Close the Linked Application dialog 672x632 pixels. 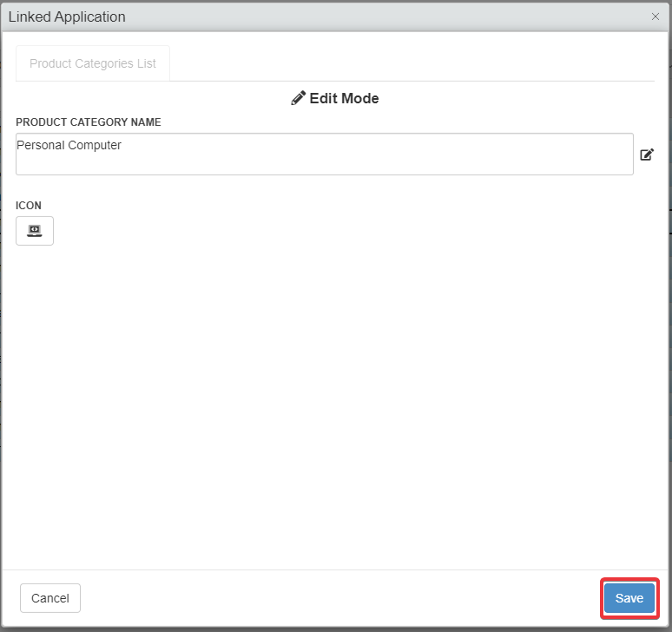[656, 16]
